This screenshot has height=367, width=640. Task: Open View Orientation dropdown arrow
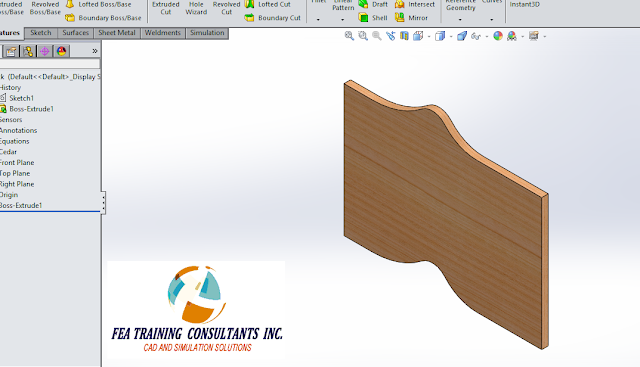click(x=429, y=36)
